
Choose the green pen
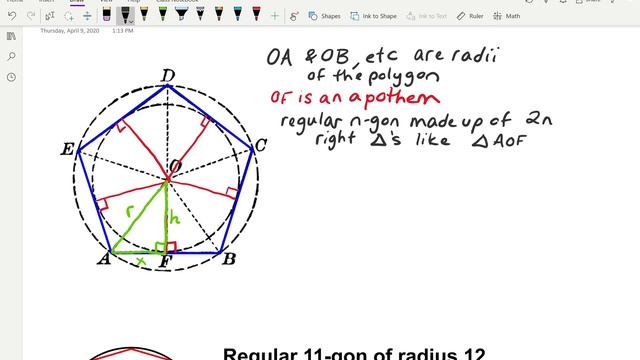point(163,14)
